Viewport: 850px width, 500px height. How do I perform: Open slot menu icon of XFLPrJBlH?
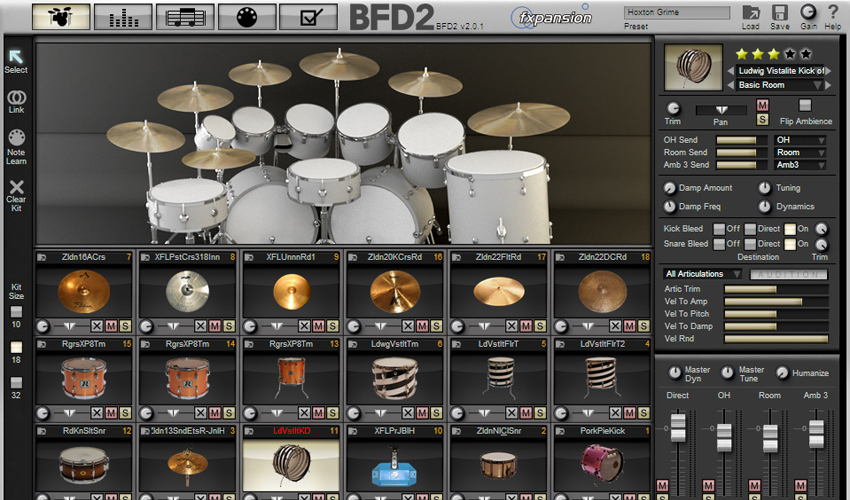point(352,431)
